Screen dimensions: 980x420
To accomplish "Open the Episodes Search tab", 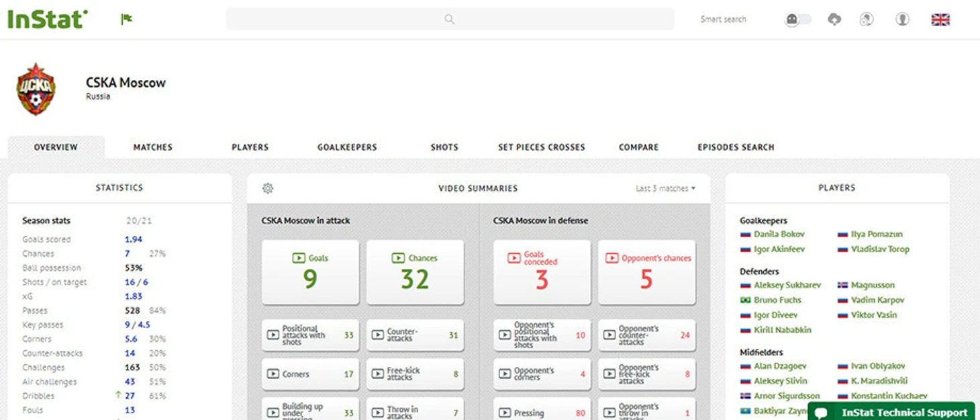I will coord(736,147).
